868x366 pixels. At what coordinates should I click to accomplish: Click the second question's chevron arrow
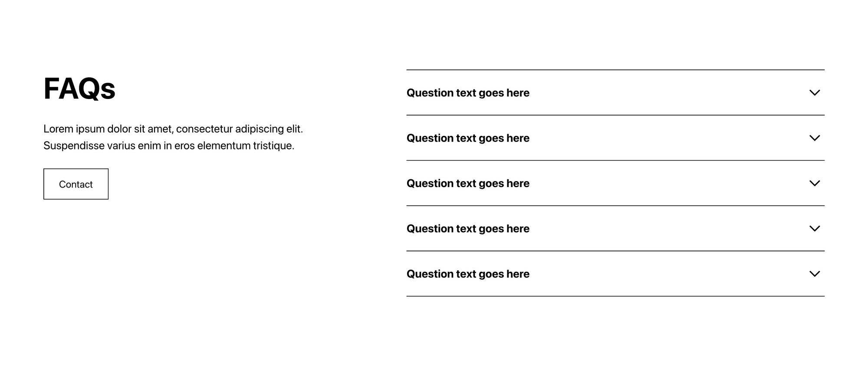point(814,138)
